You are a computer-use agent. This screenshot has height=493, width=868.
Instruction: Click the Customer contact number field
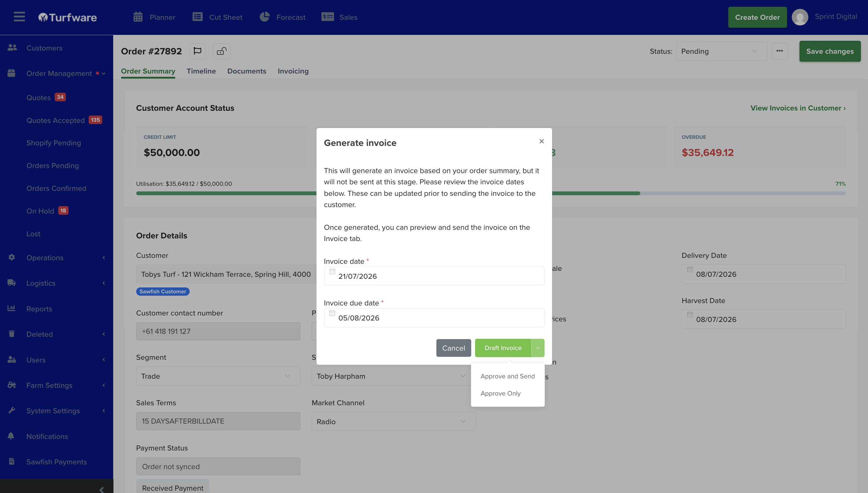point(218,331)
